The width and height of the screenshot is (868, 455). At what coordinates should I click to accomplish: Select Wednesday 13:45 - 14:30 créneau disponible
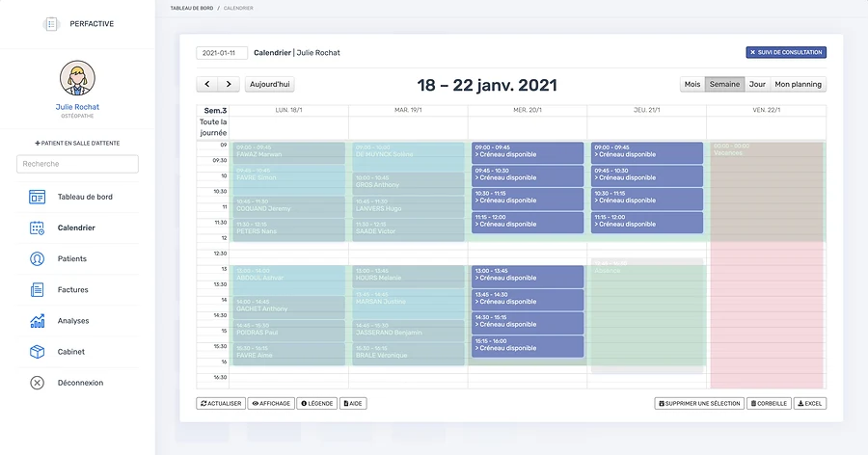click(x=528, y=300)
